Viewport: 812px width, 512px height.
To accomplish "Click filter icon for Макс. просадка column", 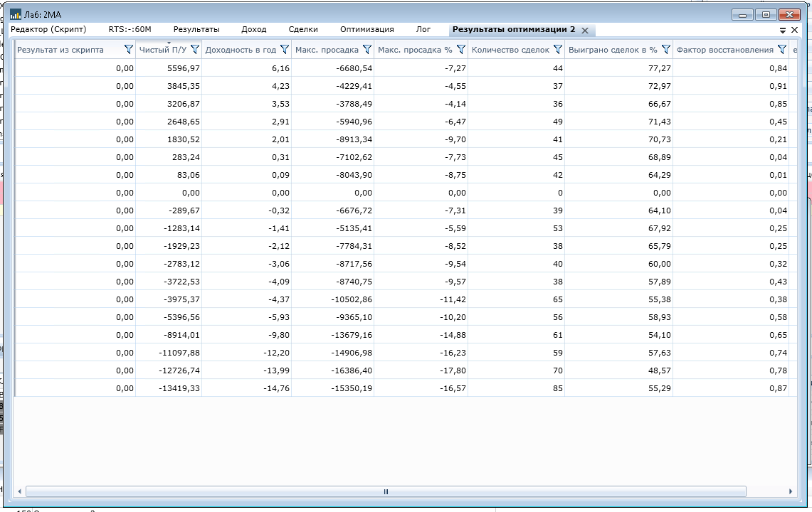I will point(367,50).
